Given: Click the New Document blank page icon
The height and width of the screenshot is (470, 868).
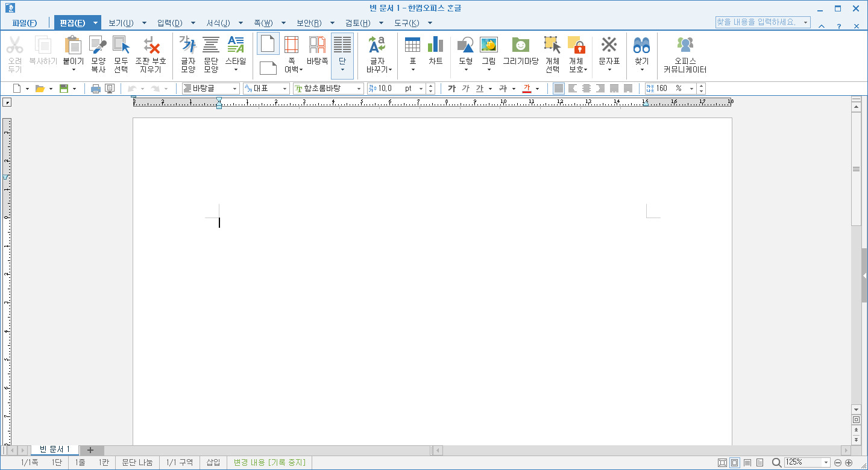Looking at the screenshot, I should click(17, 89).
